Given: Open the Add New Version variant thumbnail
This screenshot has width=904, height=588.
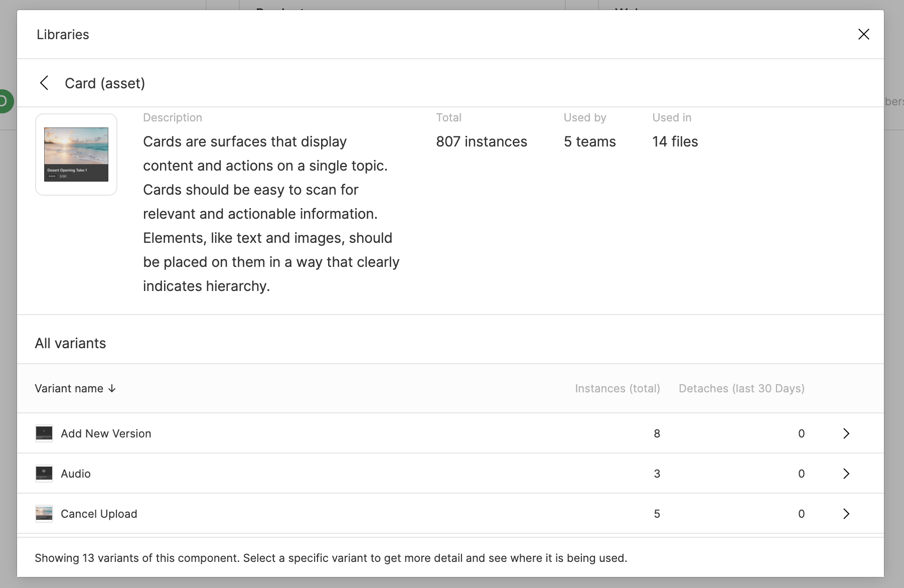Looking at the screenshot, I should point(44,433).
